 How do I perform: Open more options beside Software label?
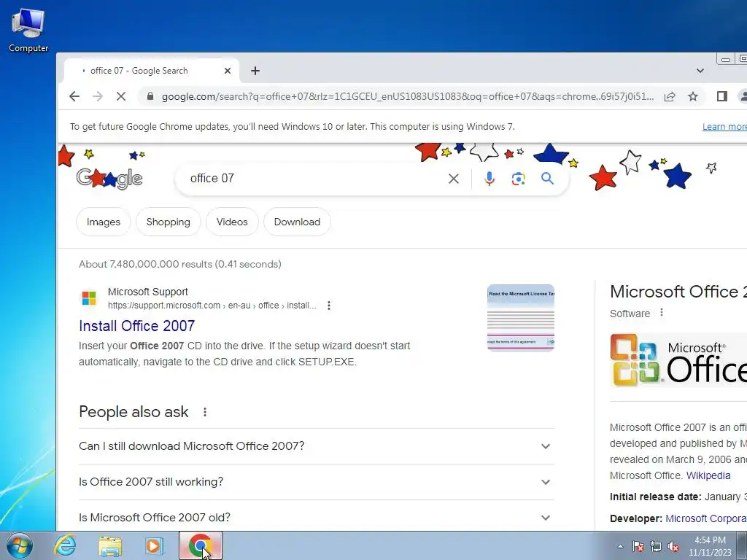661,313
